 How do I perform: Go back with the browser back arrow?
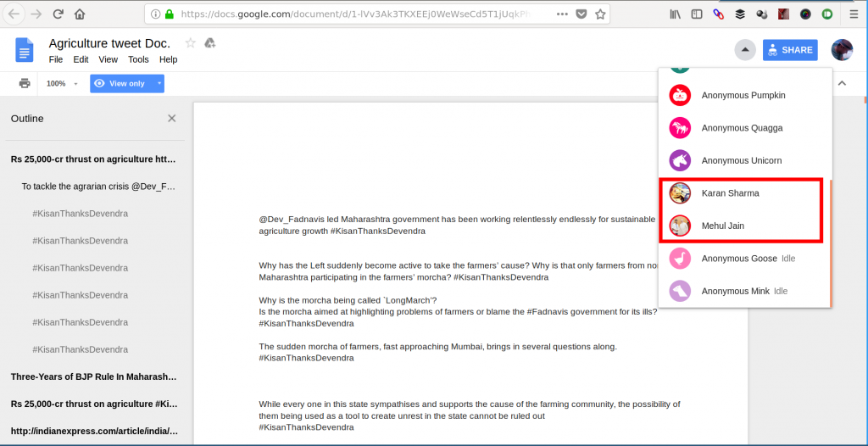14,14
